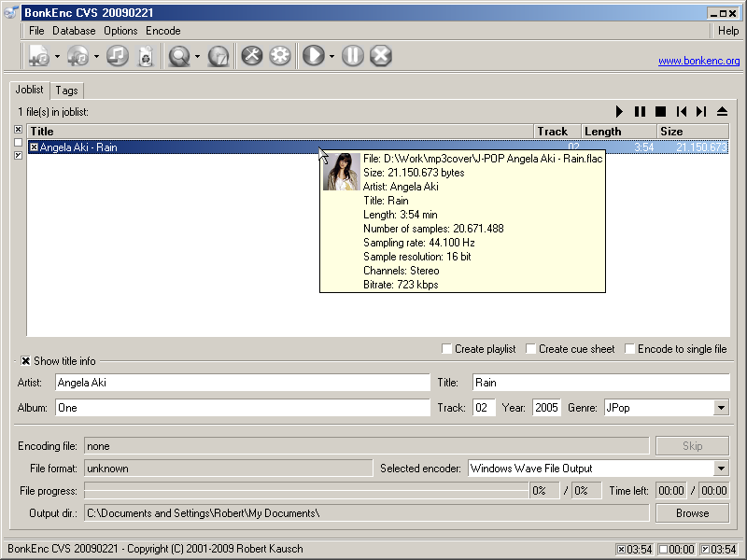Click the Encoding file field showing none
This screenshot has height=560, width=747.
pos(366,446)
